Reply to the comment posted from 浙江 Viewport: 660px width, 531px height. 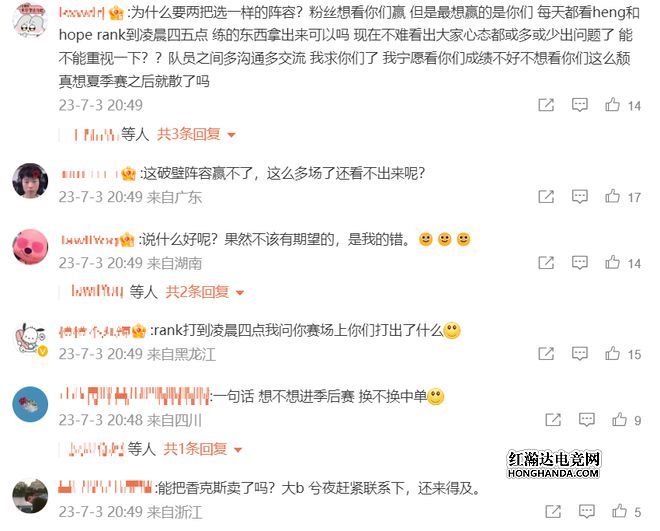tap(586, 511)
